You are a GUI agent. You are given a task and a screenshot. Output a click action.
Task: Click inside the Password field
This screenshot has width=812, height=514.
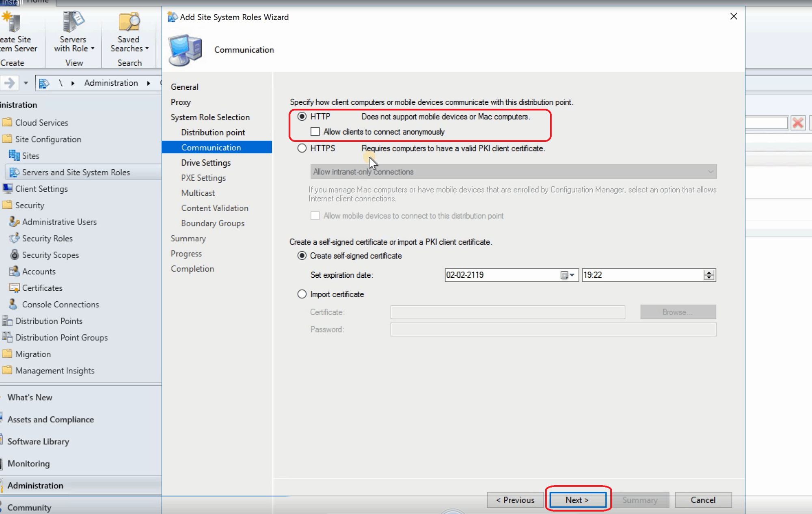pyautogui.click(x=552, y=329)
